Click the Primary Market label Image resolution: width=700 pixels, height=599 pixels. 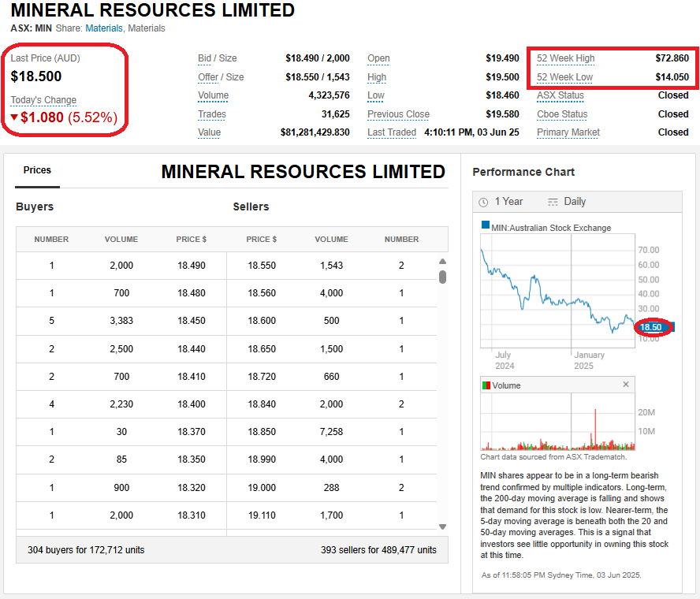[568, 132]
